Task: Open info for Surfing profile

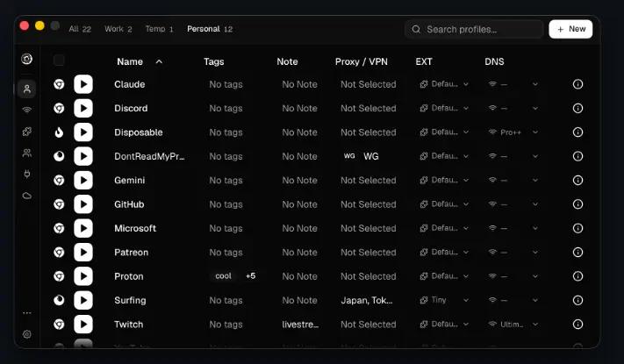Action: pyautogui.click(x=577, y=300)
